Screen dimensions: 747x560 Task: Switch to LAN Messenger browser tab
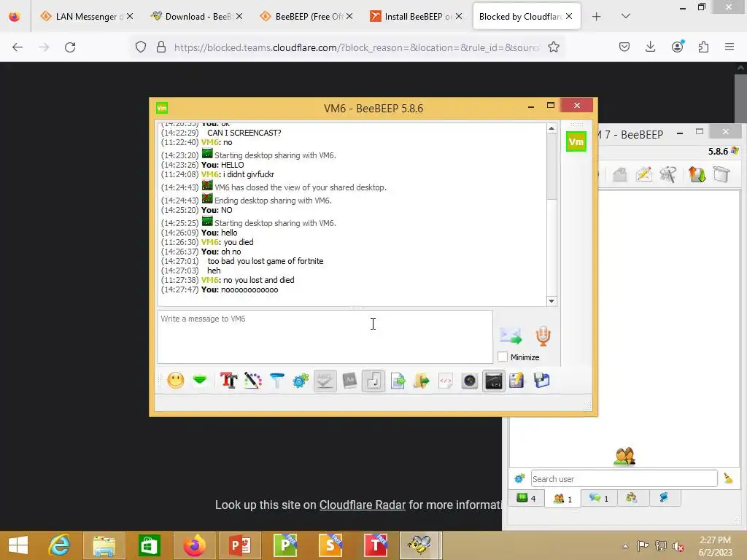[86, 17]
